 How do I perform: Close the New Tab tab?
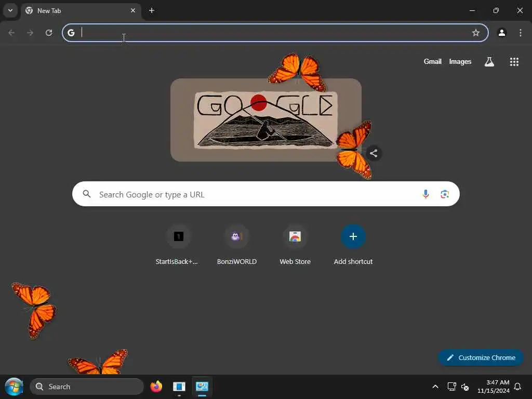pyautogui.click(x=133, y=10)
